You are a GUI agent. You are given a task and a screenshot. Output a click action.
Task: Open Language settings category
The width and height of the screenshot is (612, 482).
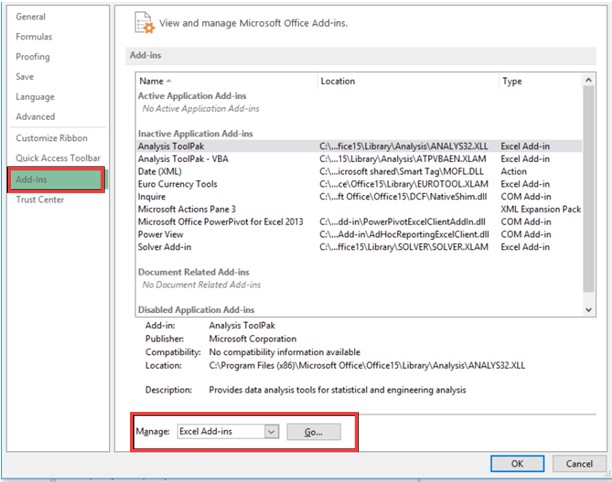tap(35, 97)
